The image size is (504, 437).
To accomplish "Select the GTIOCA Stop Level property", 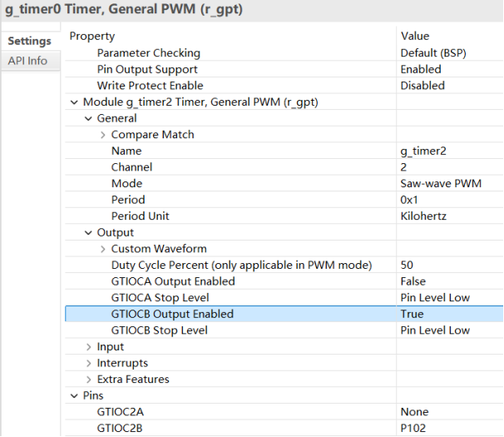I will [x=160, y=298].
